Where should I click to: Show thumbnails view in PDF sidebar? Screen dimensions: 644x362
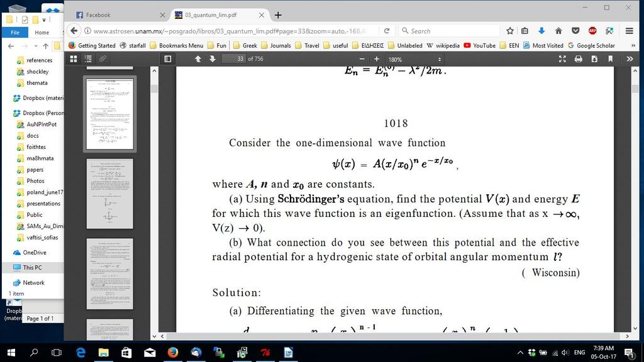pos(74,59)
